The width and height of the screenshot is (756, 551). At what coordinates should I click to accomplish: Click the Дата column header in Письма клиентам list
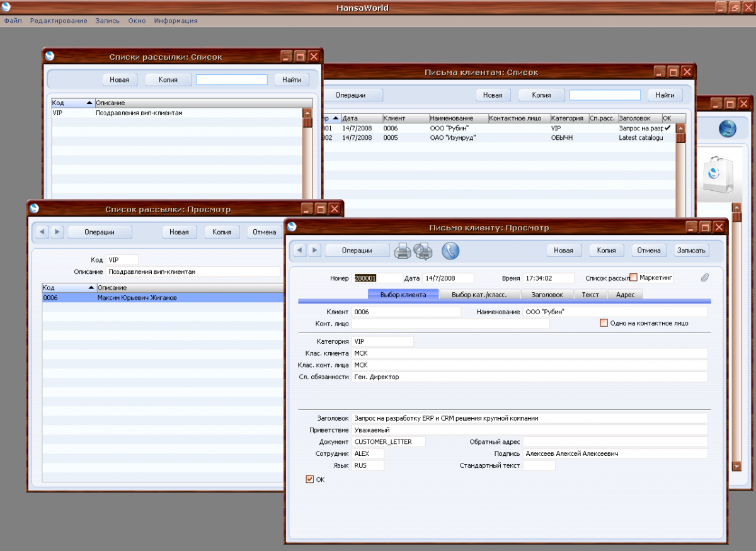click(x=362, y=118)
